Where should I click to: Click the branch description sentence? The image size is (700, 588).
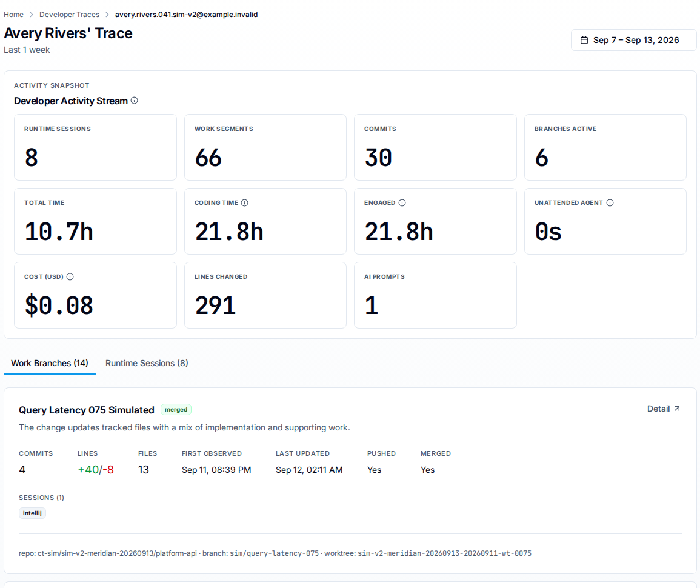pyautogui.click(x=184, y=428)
